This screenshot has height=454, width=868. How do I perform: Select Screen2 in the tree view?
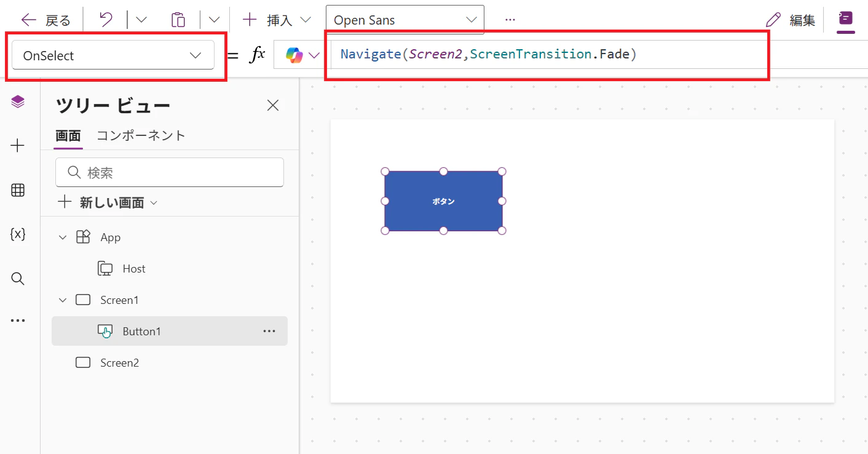pyautogui.click(x=119, y=363)
